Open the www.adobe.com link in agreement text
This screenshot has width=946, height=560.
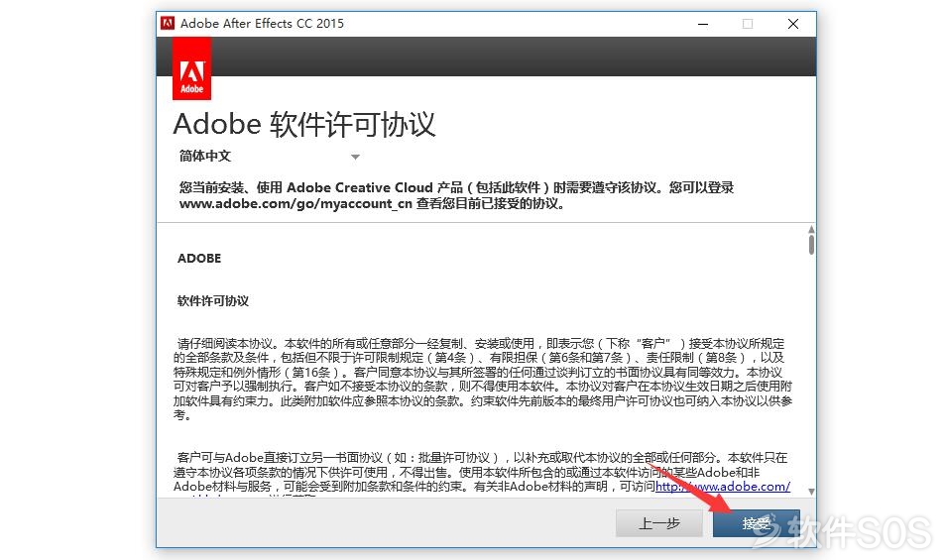723,487
